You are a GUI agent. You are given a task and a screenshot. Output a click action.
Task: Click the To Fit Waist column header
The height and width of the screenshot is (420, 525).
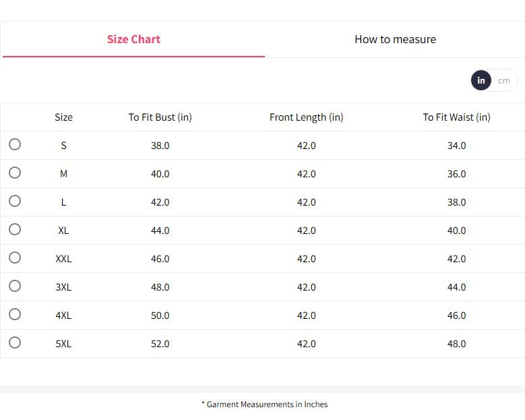[456, 117]
